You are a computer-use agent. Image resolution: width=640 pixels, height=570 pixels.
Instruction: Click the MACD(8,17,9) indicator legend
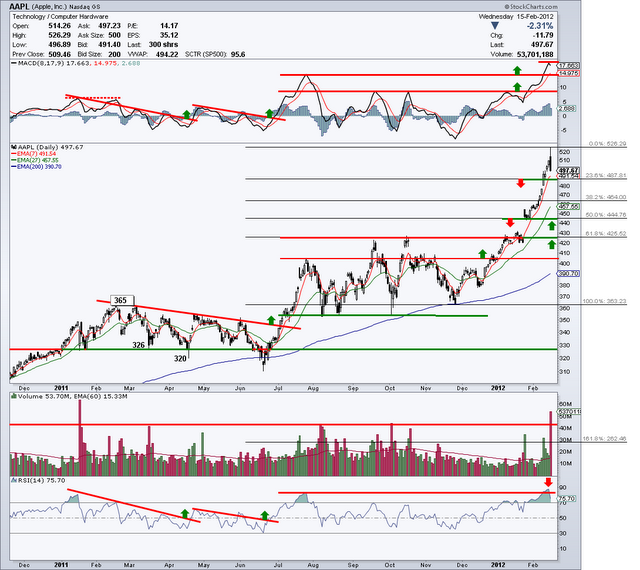pyautogui.click(x=76, y=63)
